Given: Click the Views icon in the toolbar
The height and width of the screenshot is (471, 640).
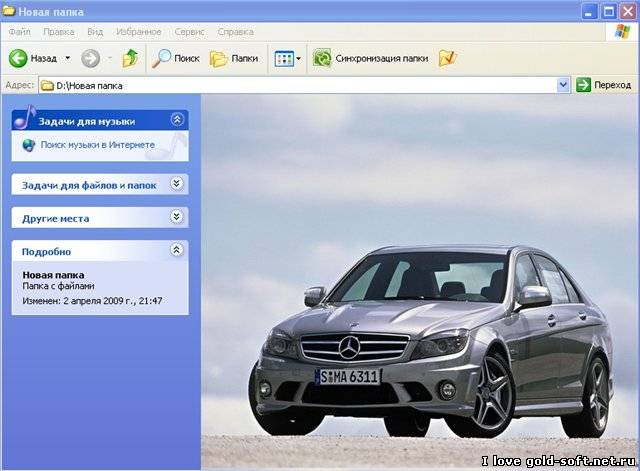Looking at the screenshot, I should 284,59.
